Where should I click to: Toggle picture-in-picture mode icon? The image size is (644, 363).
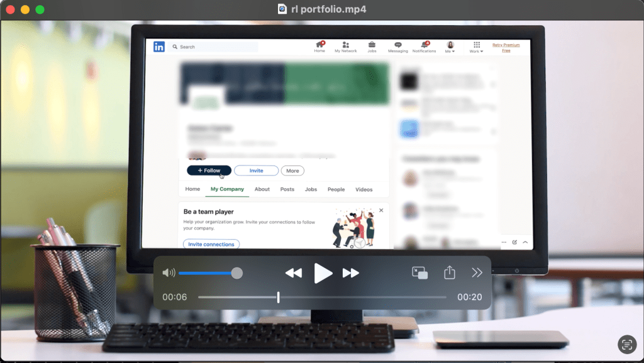[x=419, y=273]
